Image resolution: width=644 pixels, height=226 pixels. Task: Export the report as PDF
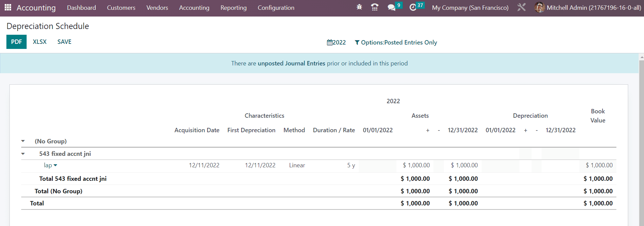click(16, 42)
